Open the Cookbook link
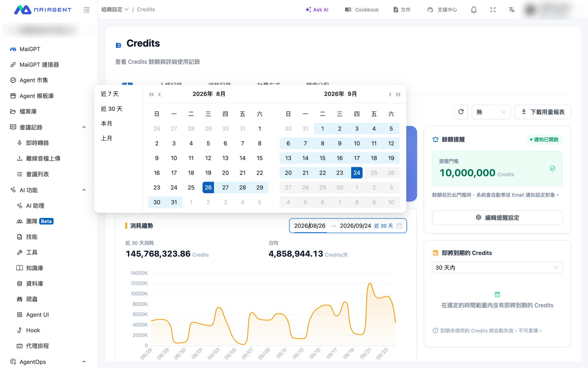Screen dimensions: 588x368 click(362, 10)
